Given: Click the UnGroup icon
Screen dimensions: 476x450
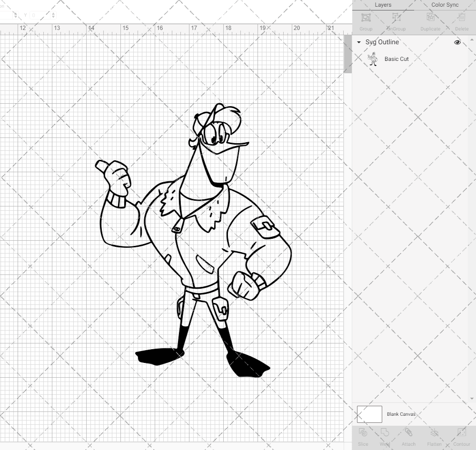Looking at the screenshot, I should [x=397, y=18].
